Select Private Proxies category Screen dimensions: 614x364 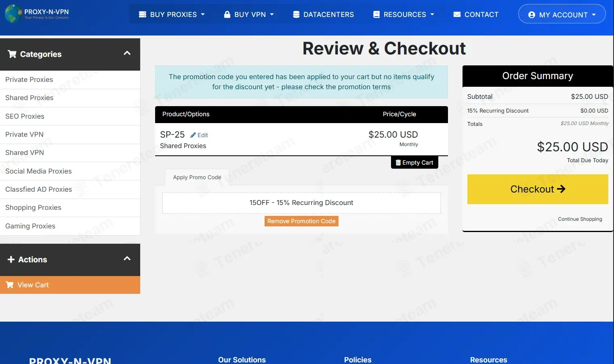[x=70, y=80]
